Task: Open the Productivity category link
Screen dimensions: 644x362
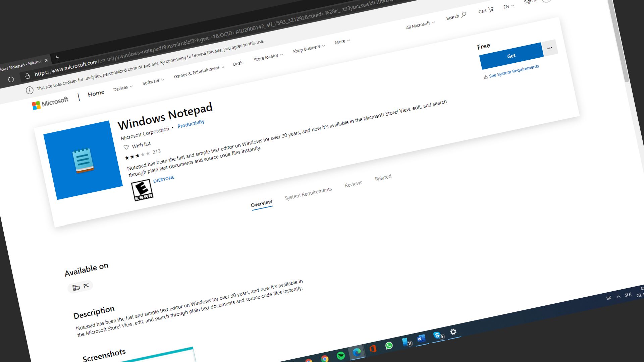Action: click(191, 124)
